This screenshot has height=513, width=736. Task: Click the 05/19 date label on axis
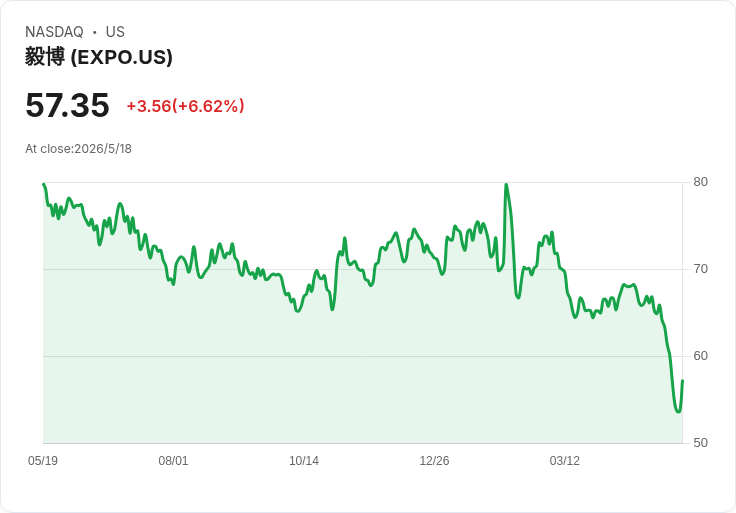point(43,461)
